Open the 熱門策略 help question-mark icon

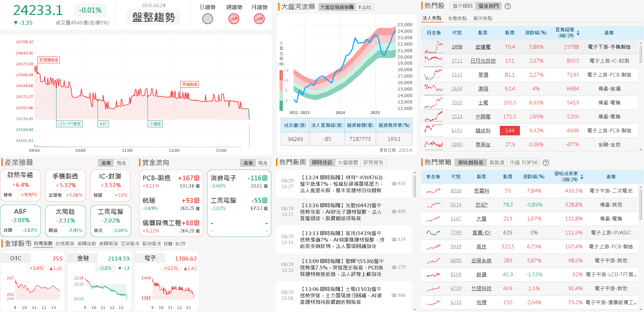546,163
